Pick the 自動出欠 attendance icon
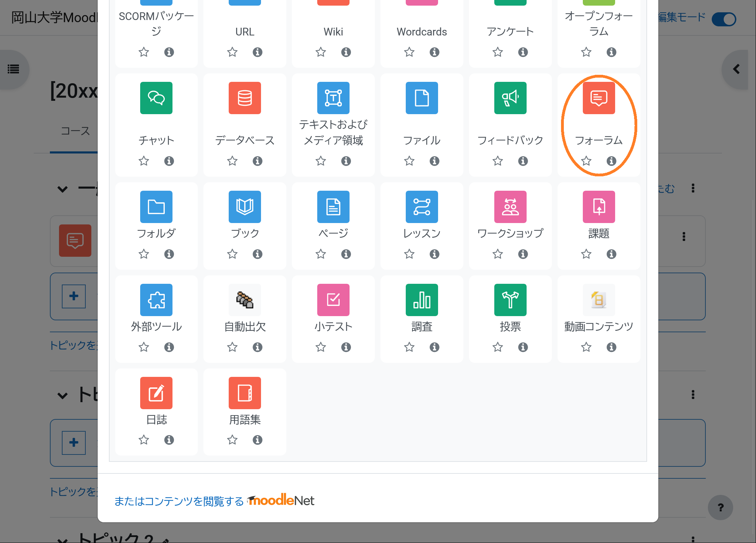The width and height of the screenshot is (756, 543). click(245, 300)
